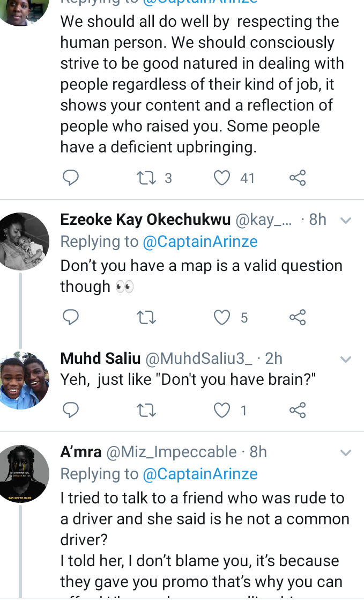Retweet Muhd Saliu's tweet
Screen dimensions: 364x600
click(146, 411)
